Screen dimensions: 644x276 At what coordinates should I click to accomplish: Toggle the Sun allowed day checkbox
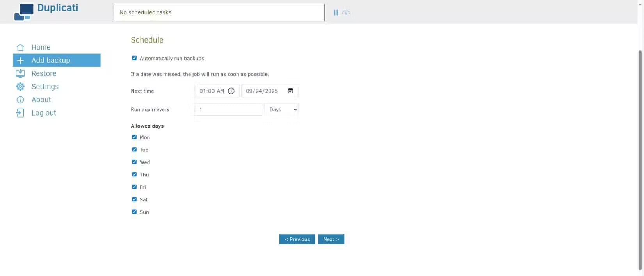coord(134,212)
